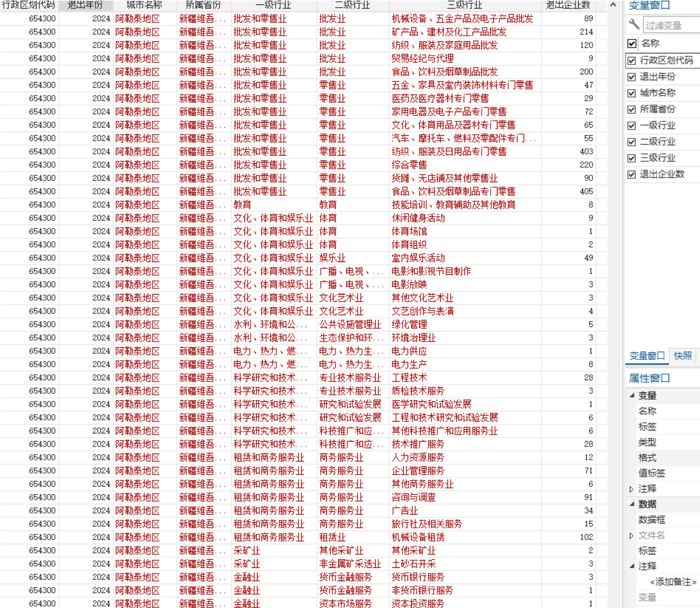700x608 pixels.
Task: Collapse the 变量 properties section
Action: coord(632,395)
